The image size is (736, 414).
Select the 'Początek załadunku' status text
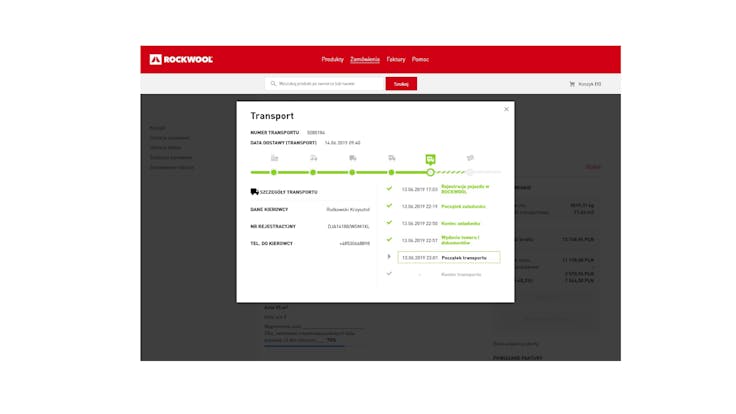point(463,207)
